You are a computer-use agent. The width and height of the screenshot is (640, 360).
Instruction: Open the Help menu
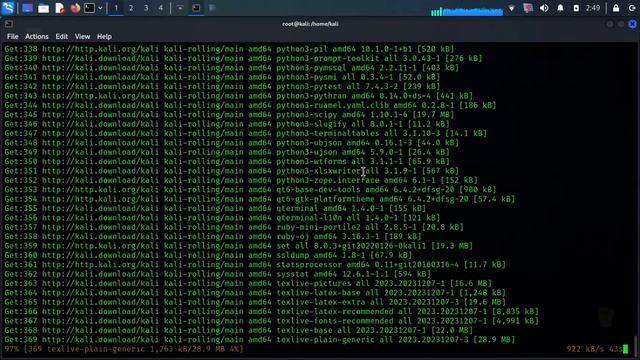pos(104,37)
